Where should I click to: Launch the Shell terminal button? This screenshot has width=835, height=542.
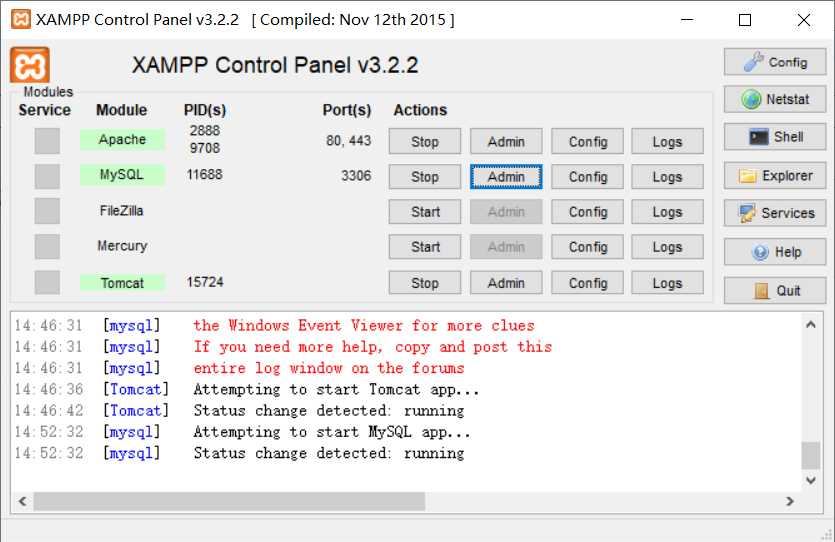coord(775,137)
